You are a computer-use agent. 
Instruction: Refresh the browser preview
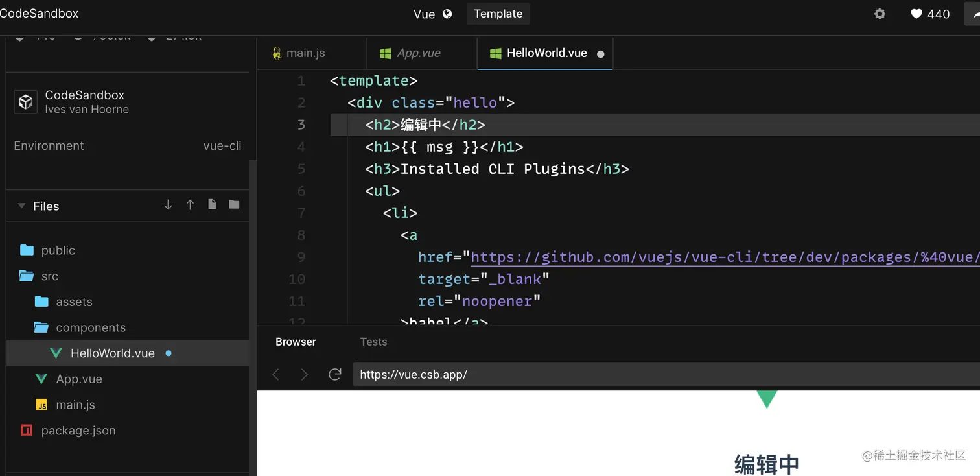[x=335, y=374]
